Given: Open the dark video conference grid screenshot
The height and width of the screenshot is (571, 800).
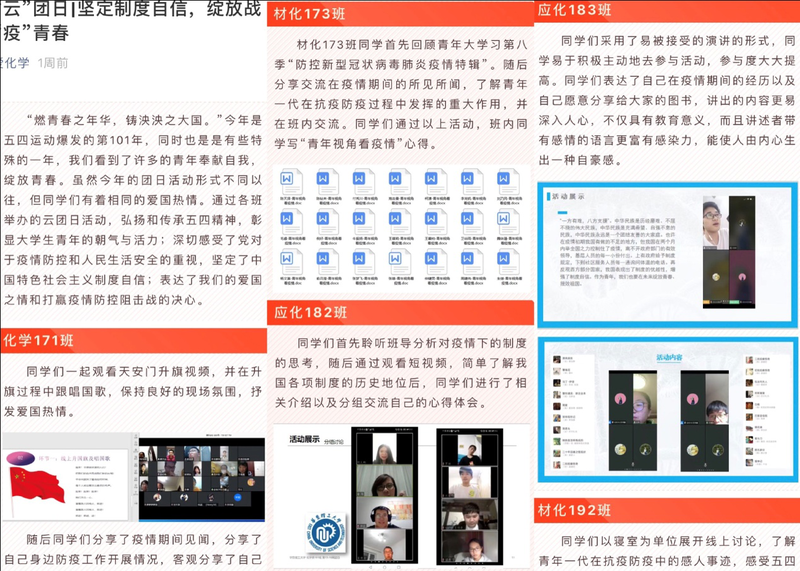Looking at the screenshot, I should tap(200, 476).
